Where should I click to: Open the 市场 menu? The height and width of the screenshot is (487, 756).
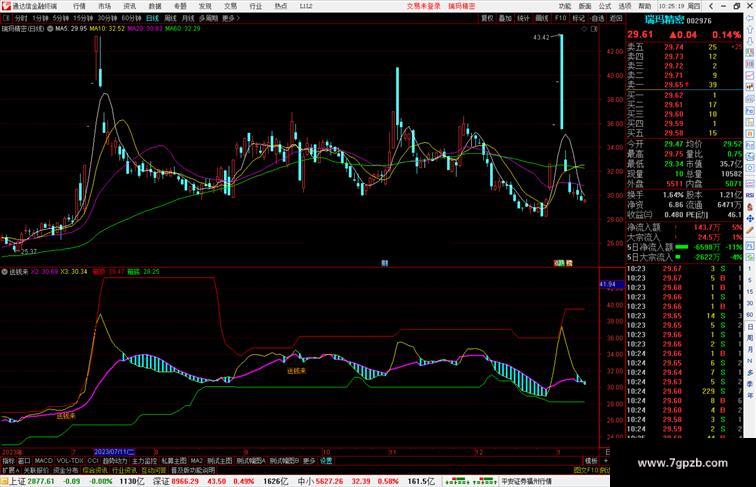click(104, 6)
